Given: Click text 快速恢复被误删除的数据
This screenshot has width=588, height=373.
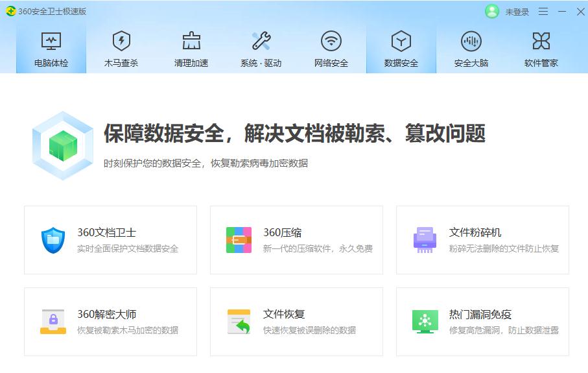Looking at the screenshot, I should coord(309,330).
